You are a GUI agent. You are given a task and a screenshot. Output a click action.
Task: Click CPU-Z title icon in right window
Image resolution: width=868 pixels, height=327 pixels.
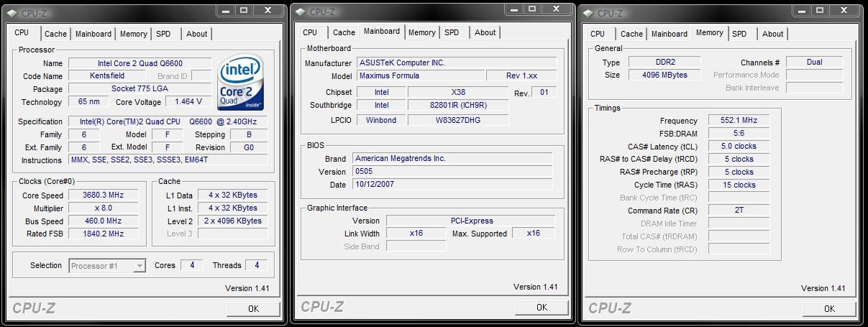tap(587, 12)
